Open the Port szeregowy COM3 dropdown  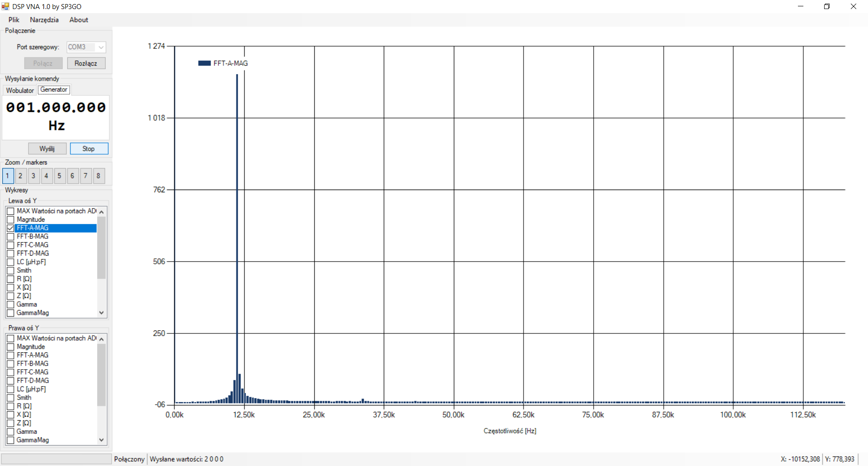[101, 47]
